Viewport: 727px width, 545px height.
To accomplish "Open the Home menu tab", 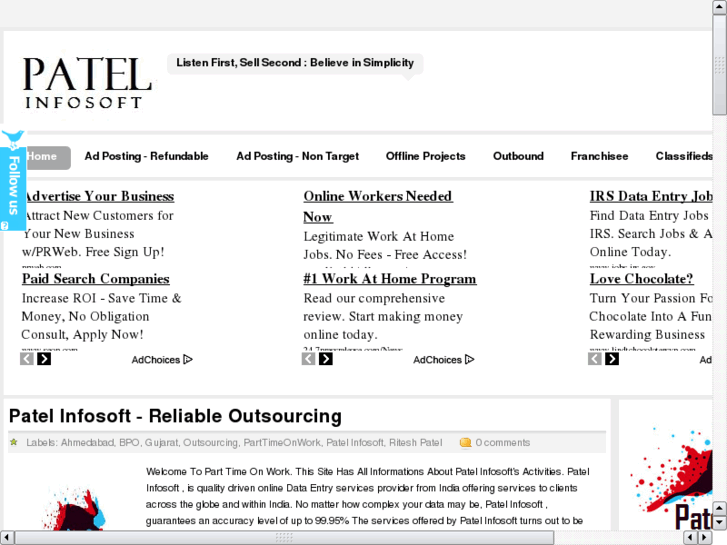I will 46,157.
